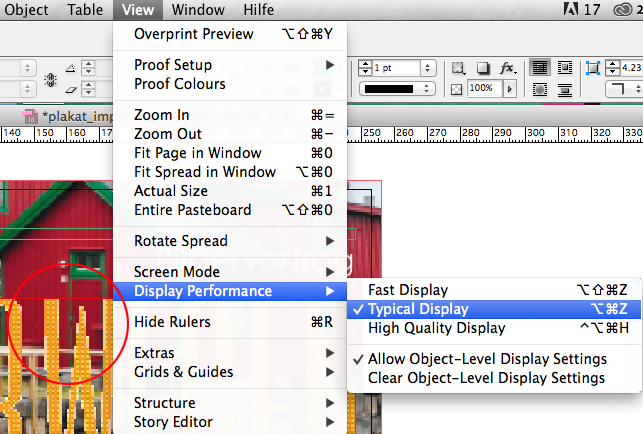This screenshot has height=434, width=643.
Task: Open the stroke weight dropdown
Action: pos(427,68)
